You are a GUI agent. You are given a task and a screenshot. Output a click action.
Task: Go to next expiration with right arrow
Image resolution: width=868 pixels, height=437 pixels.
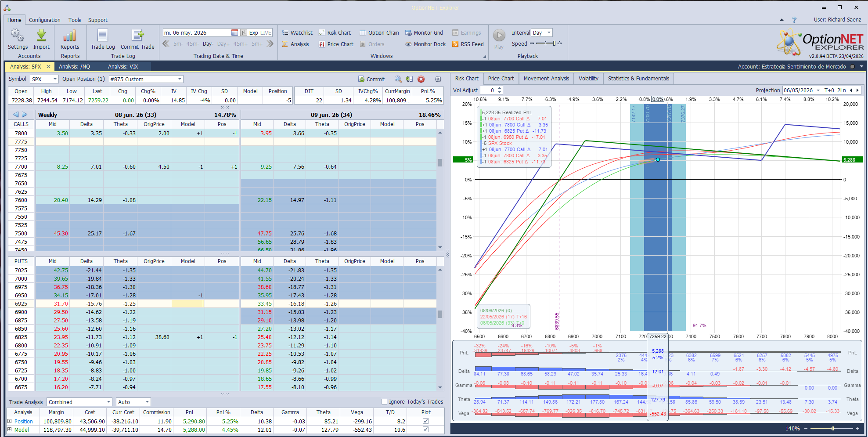point(25,115)
